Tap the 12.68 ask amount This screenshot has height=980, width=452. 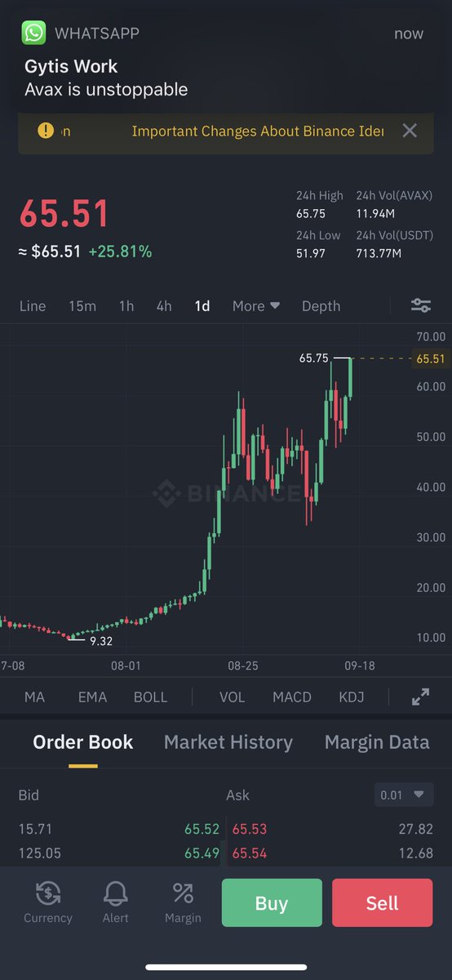[x=417, y=853]
